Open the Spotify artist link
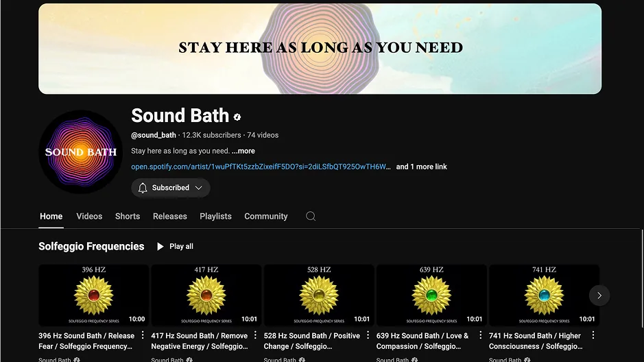The width and height of the screenshot is (644, 362). 261,167
